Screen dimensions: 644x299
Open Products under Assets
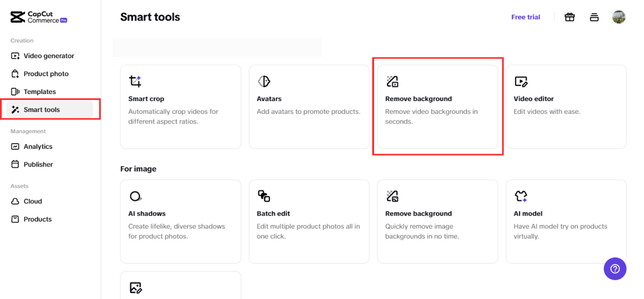coord(38,220)
